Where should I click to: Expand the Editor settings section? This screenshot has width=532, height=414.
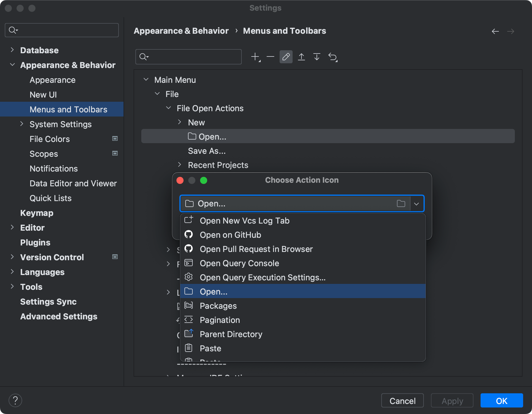[12, 227]
